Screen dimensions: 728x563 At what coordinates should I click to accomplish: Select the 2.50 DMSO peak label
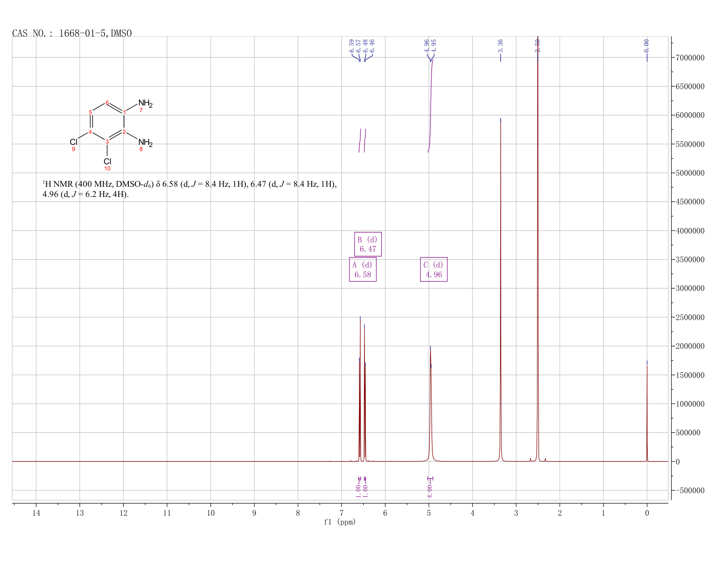(x=537, y=45)
